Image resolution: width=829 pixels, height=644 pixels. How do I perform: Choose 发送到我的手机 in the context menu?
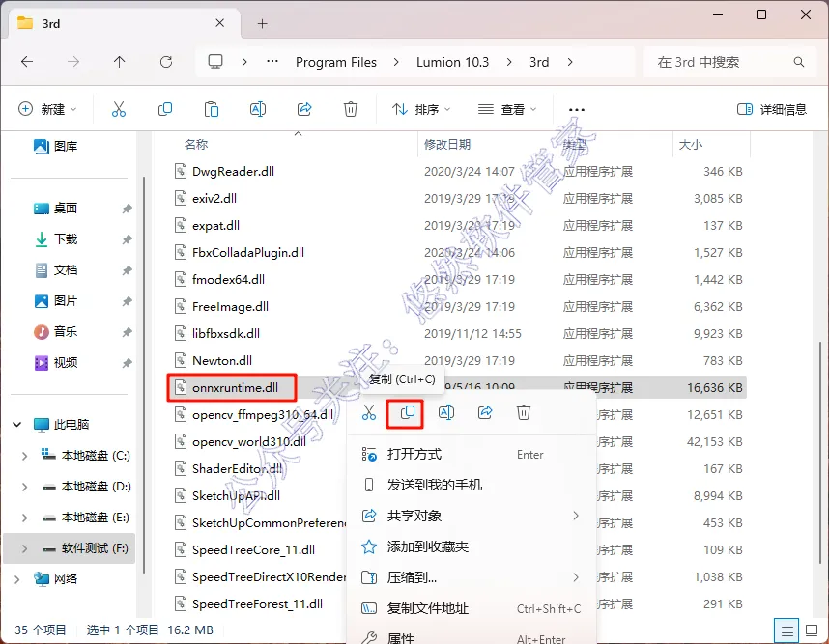[471, 485]
